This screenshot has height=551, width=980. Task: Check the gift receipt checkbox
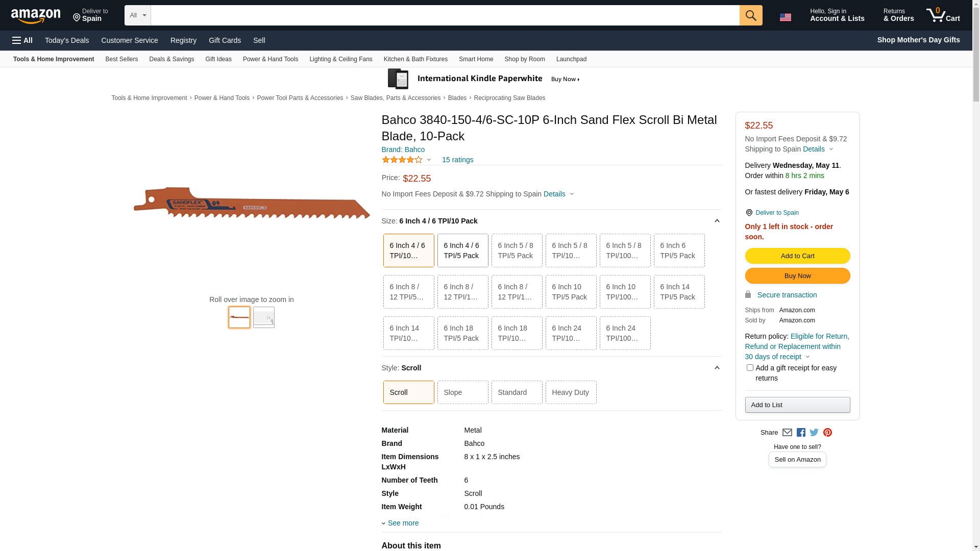tap(750, 368)
